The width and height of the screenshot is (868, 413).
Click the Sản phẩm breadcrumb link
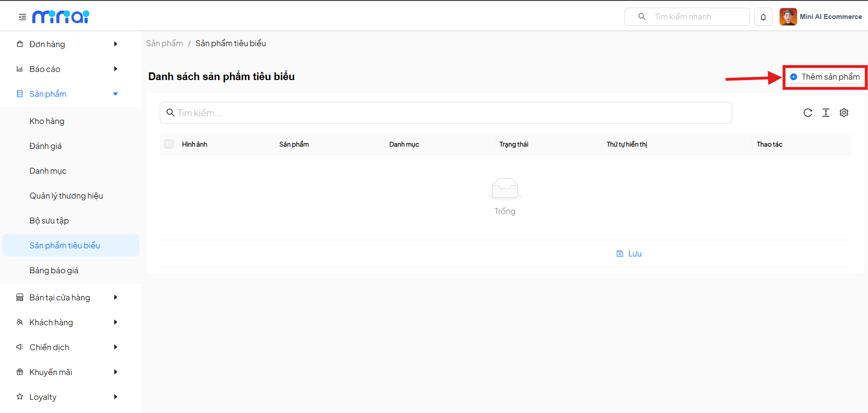click(x=164, y=43)
